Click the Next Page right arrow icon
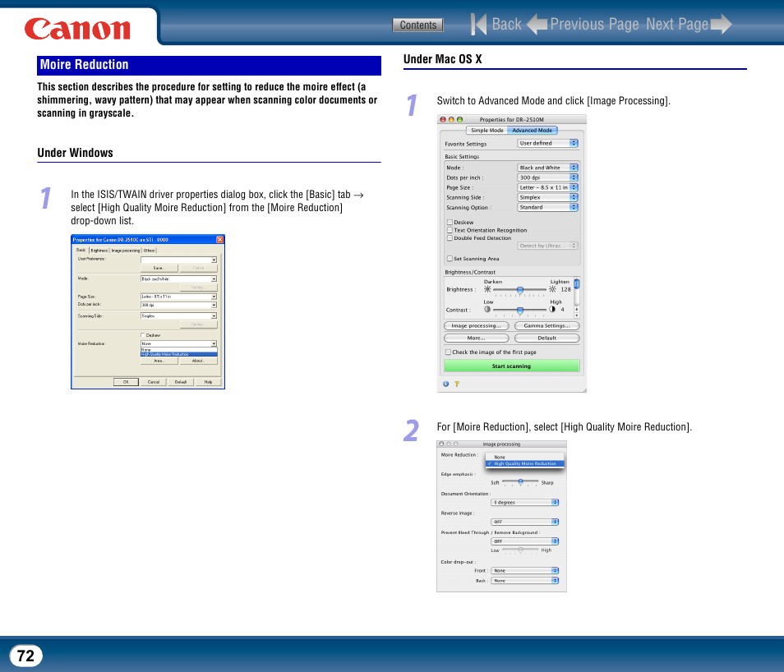This screenshot has height=672, width=784. click(721, 24)
